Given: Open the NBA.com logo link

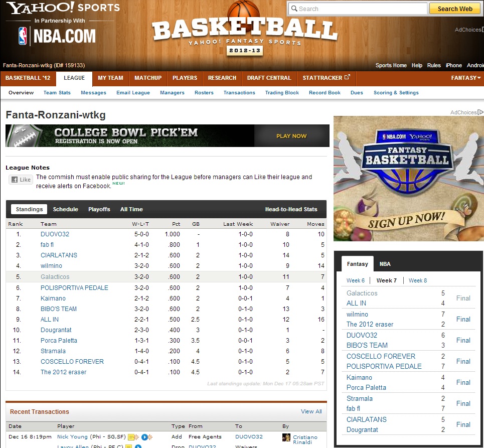Looking at the screenshot, I should pos(57,36).
